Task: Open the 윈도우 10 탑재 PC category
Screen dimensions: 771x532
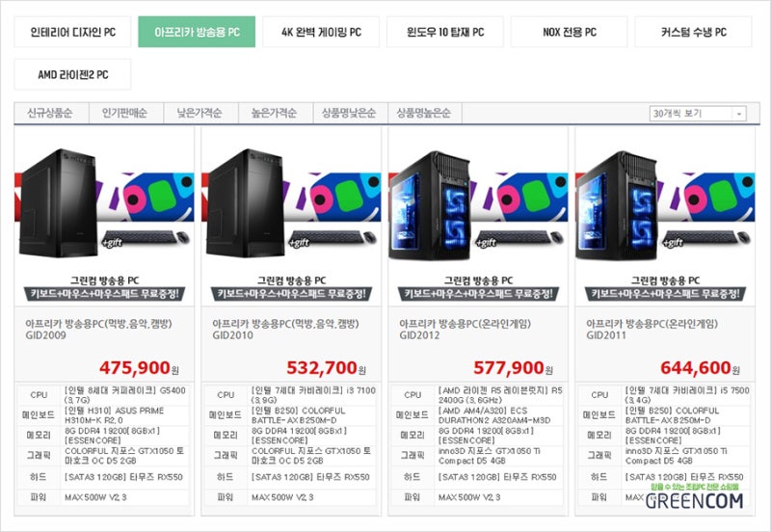Action: pos(445,32)
